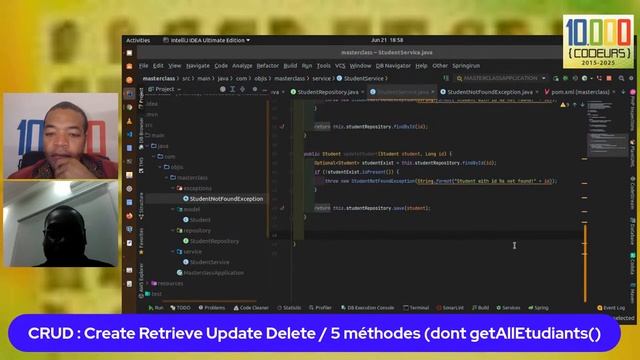Click the date and time clock
This screenshot has height=360, width=640.
[387, 40]
